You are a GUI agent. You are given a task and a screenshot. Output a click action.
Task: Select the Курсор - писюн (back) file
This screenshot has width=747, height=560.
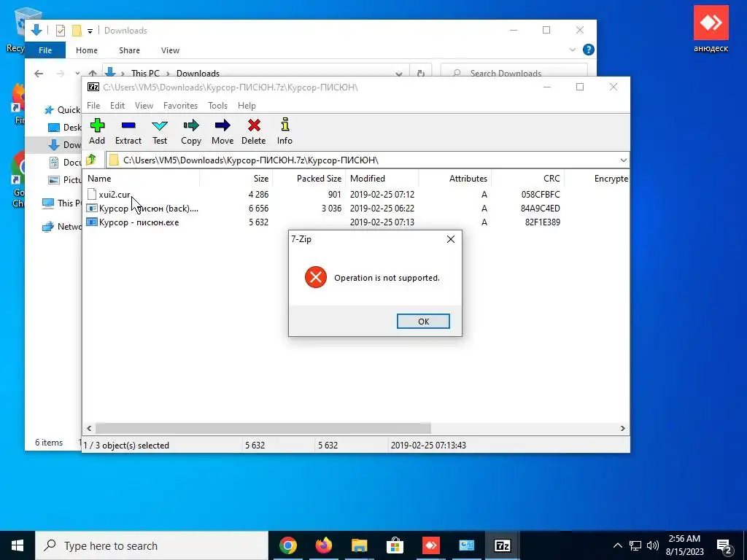(143, 208)
